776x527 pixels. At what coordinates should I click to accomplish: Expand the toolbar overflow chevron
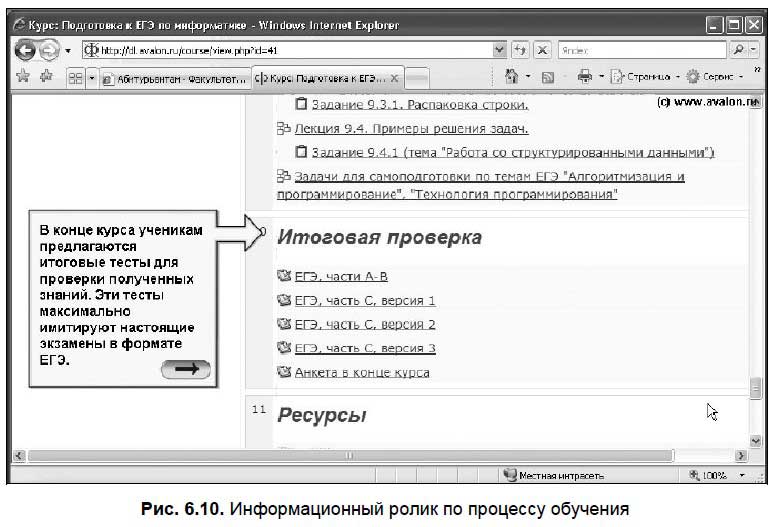tap(757, 70)
